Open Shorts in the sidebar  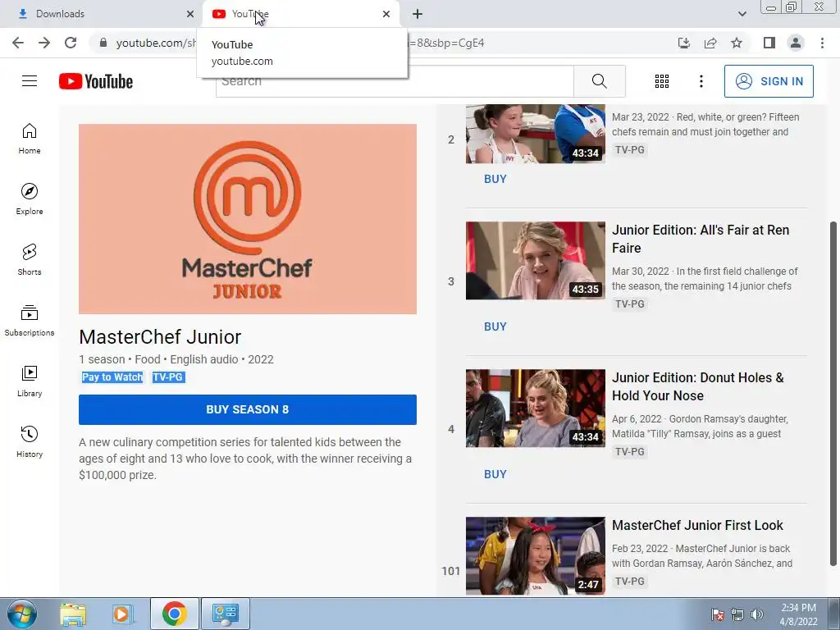click(x=30, y=259)
